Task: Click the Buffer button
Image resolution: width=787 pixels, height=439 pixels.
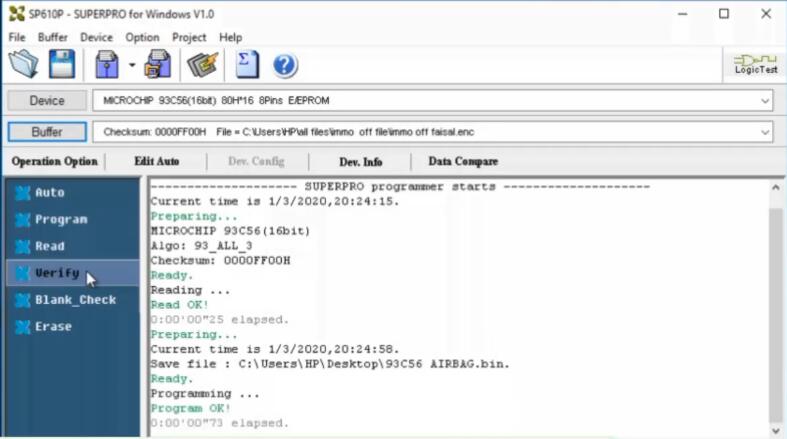Action: (47, 132)
